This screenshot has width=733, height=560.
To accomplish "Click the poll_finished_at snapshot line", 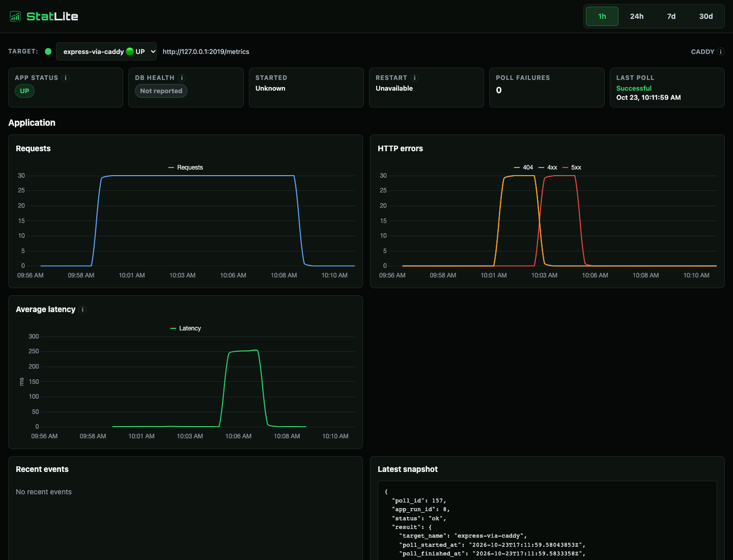I will coord(492,554).
